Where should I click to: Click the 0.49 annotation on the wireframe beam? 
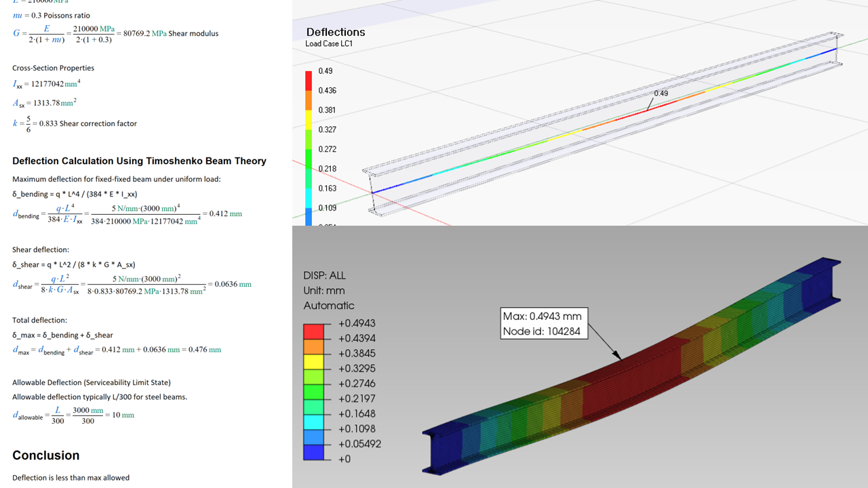click(x=660, y=94)
